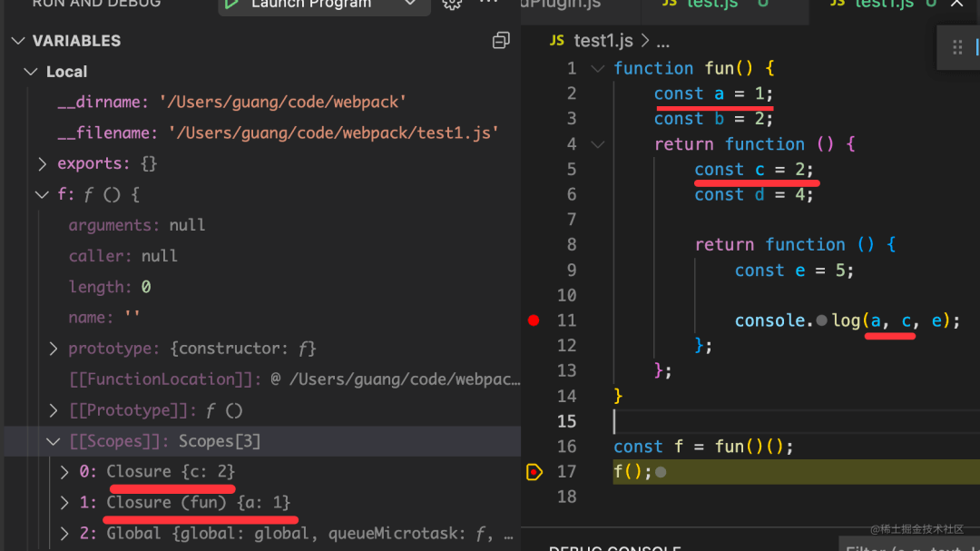980x551 pixels.
Task: Click the inline breakpoint marker after f();
Action: click(x=661, y=473)
